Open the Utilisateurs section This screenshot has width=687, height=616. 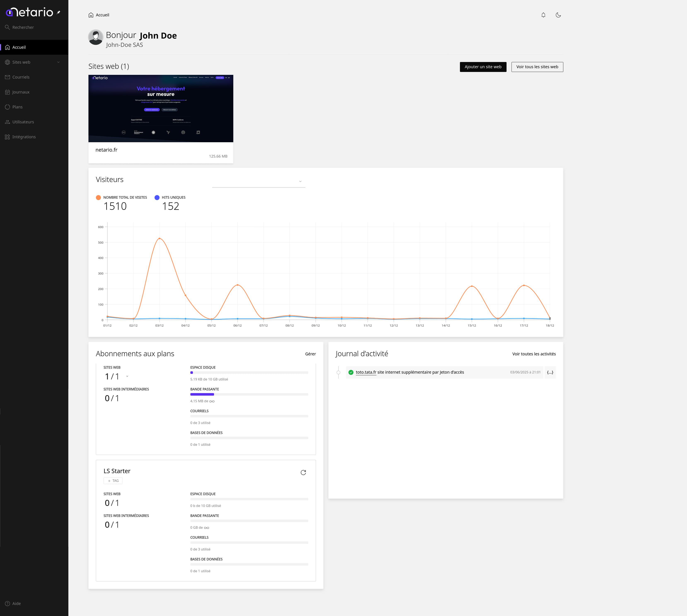tap(23, 121)
